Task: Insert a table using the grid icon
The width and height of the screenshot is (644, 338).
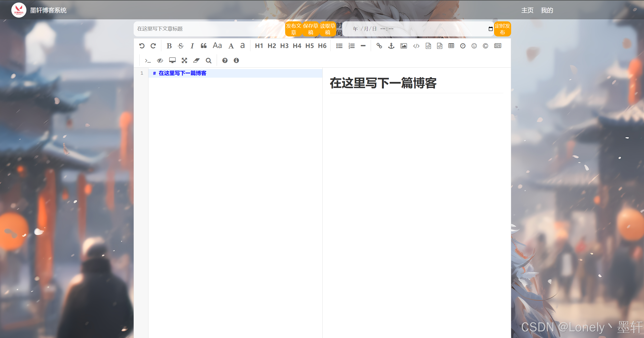Action: click(451, 46)
